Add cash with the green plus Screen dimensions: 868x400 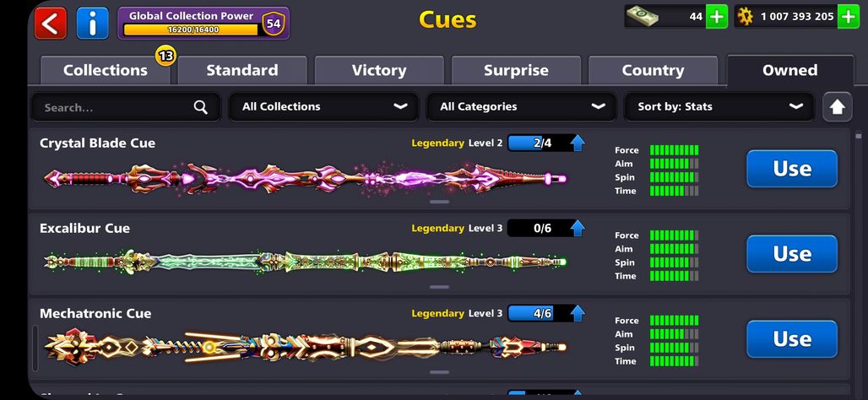717,17
